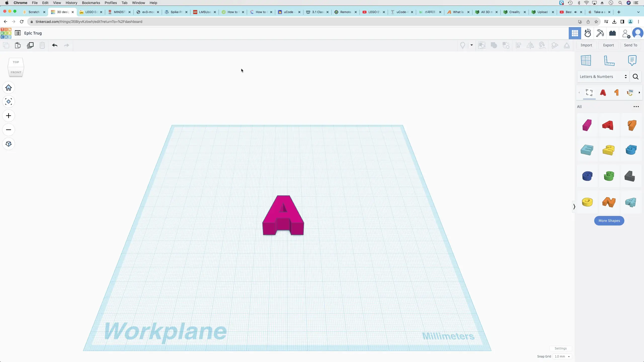Zoom in with the plus icon
The width and height of the screenshot is (644, 362).
point(9,116)
